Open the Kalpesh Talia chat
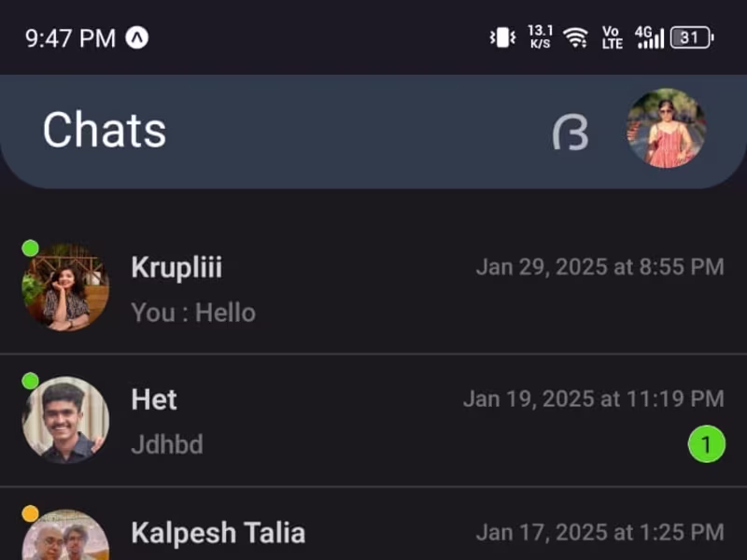Screen dimensions: 747x560 coord(373,532)
